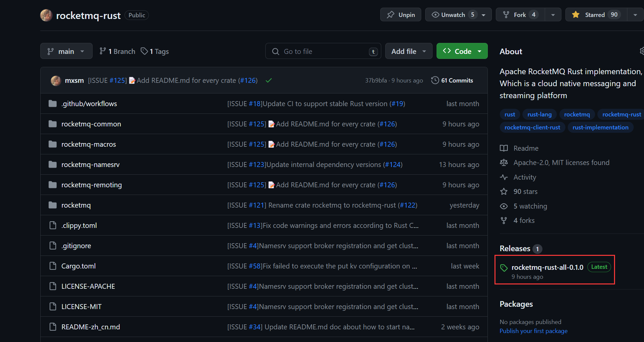The width and height of the screenshot is (644, 342).
Task: View the 1 Tags link
Action: (155, 51)
